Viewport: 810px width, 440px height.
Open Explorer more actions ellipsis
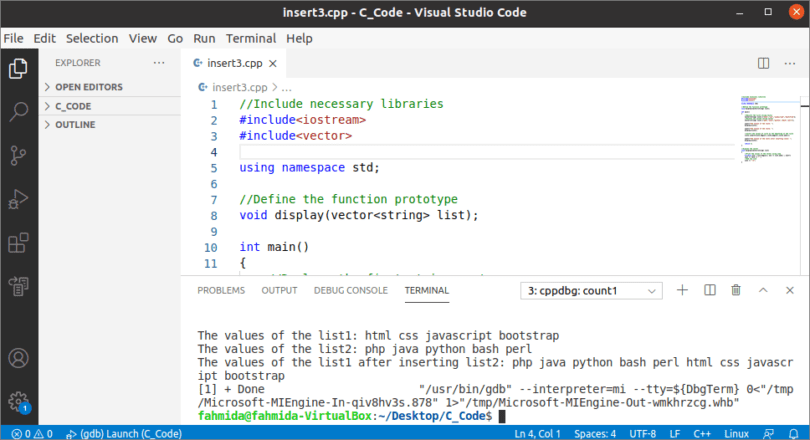click(x=159, y=62)
